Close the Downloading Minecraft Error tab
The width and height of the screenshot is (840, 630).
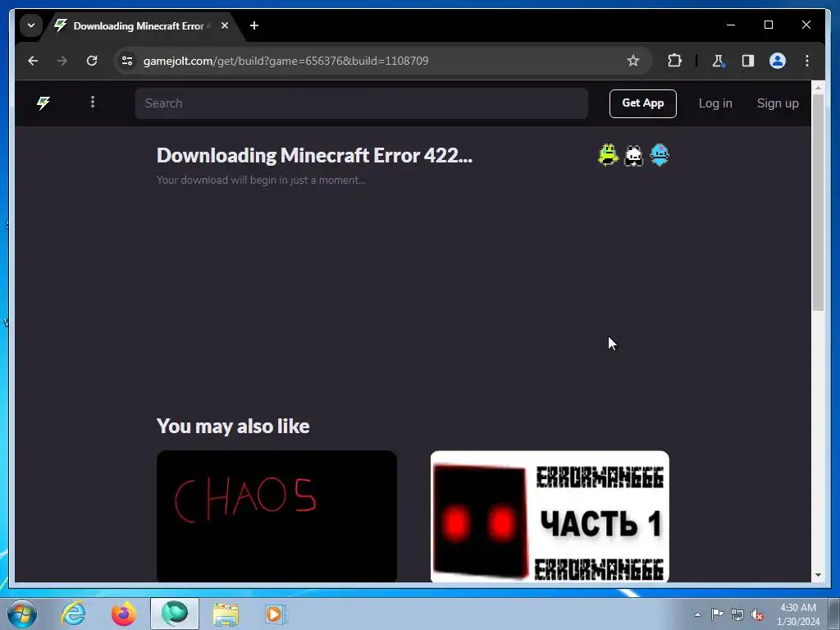tap(225, 25)
